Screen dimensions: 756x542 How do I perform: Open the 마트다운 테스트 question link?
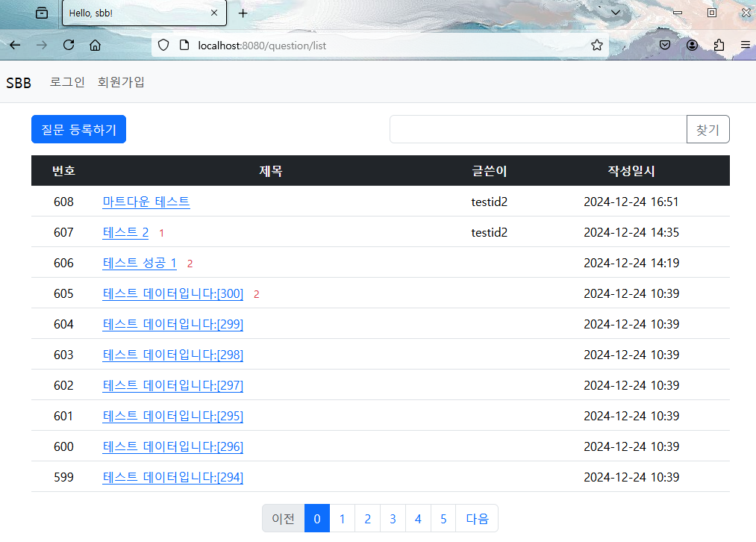146,202
